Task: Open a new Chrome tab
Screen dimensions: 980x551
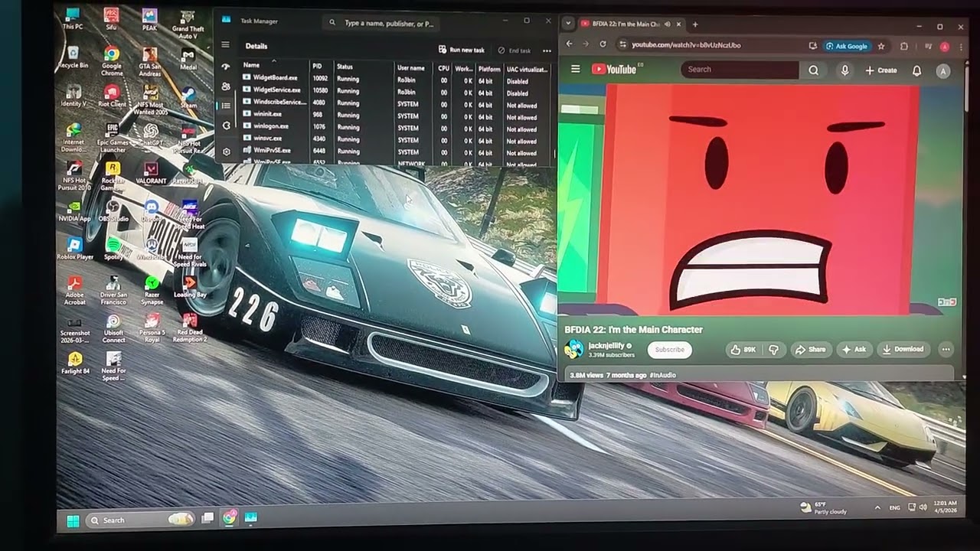Action: tap(695, 24)
